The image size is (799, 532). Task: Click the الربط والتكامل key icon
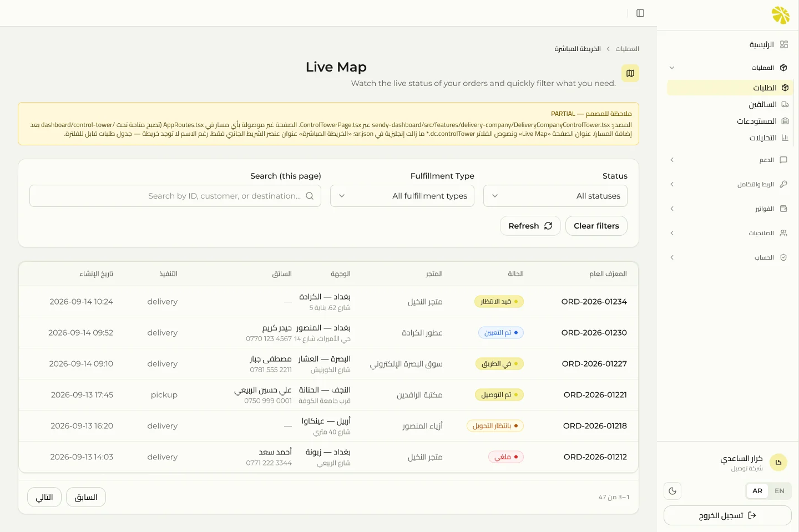tap(783, 184)
